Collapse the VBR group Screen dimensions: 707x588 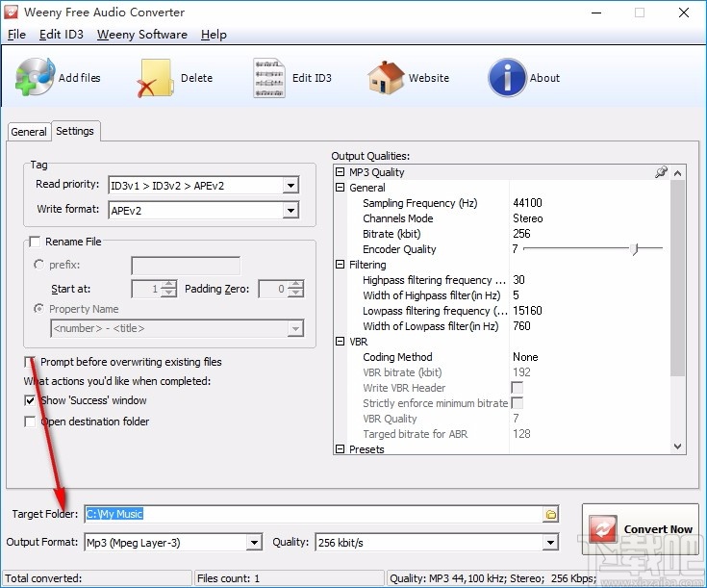[340, 342]
